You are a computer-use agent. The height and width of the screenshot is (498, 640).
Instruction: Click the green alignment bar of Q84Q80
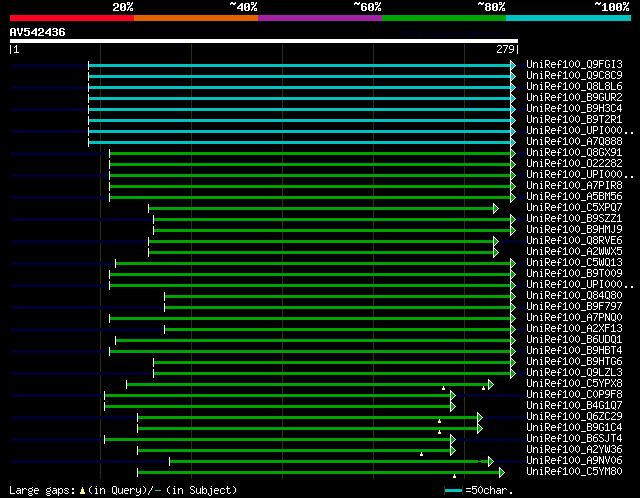(x=338, y=297)
